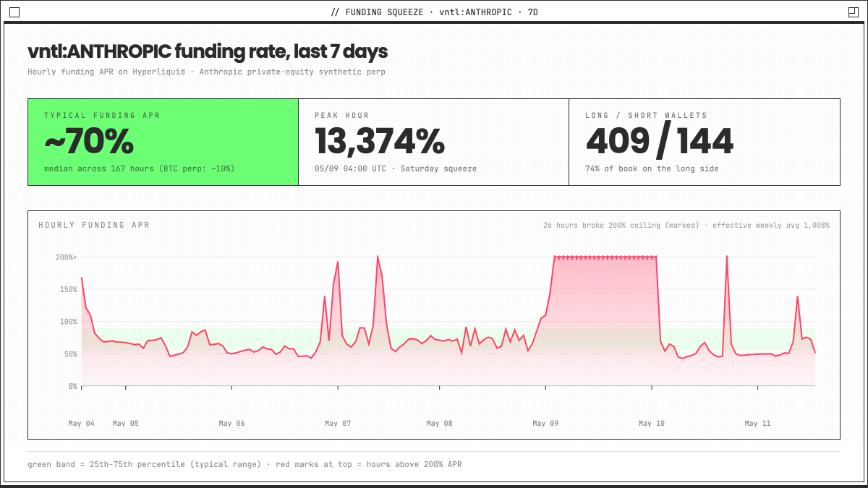868x488 pixels.
Task: Click the '409 / 144' wallet count
Action: (659, 142)
